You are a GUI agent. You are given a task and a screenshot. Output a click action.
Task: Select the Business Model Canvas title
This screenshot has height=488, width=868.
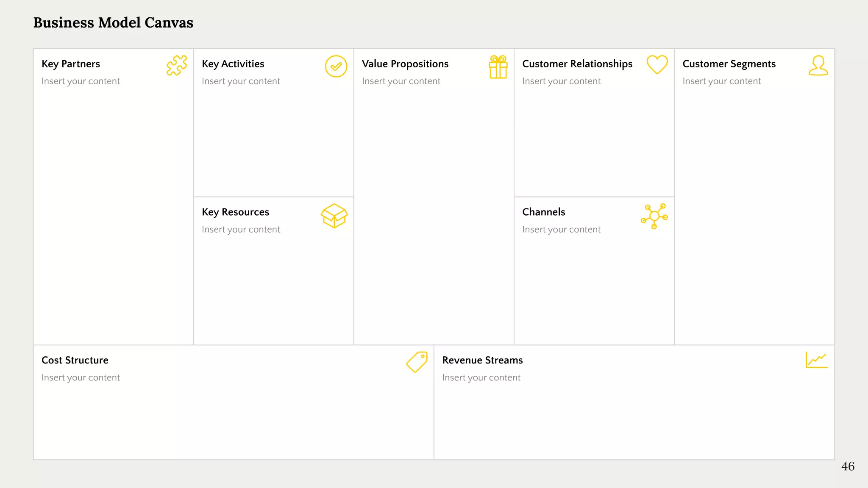click(x=113, y=22)
